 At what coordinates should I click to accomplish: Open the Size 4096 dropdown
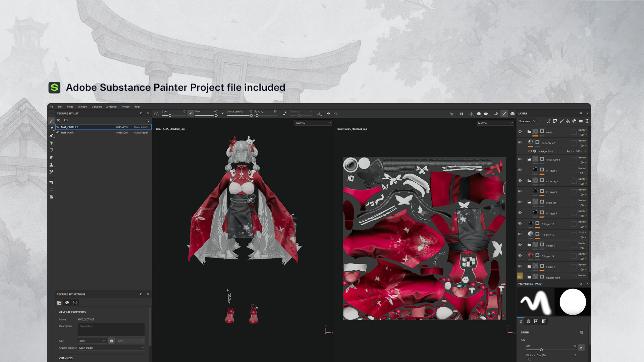[x=92, y=341]
